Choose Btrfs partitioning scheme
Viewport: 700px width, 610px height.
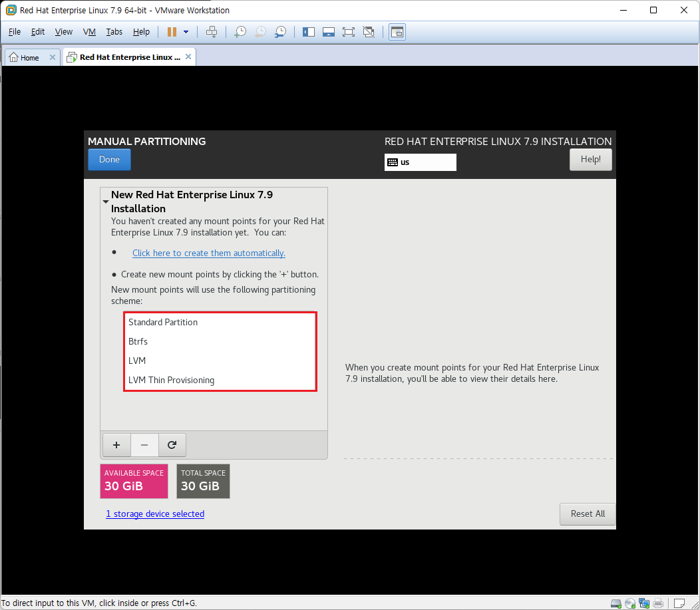(x=220, y=341)
